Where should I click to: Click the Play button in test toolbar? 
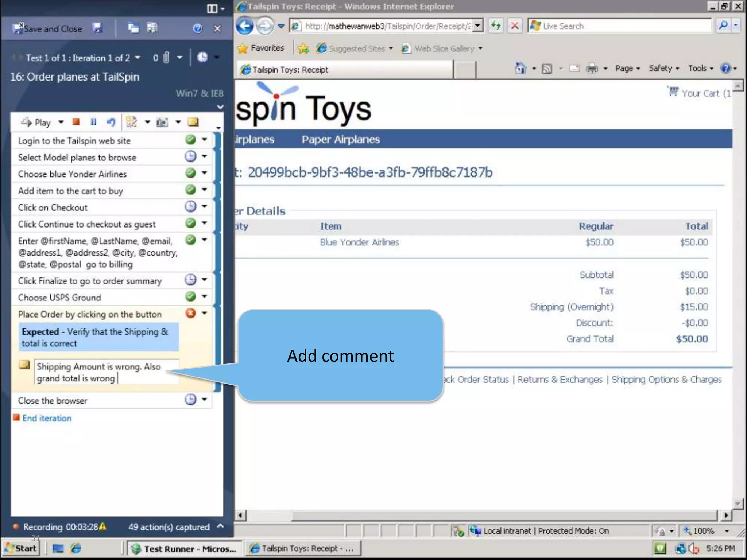36,122
